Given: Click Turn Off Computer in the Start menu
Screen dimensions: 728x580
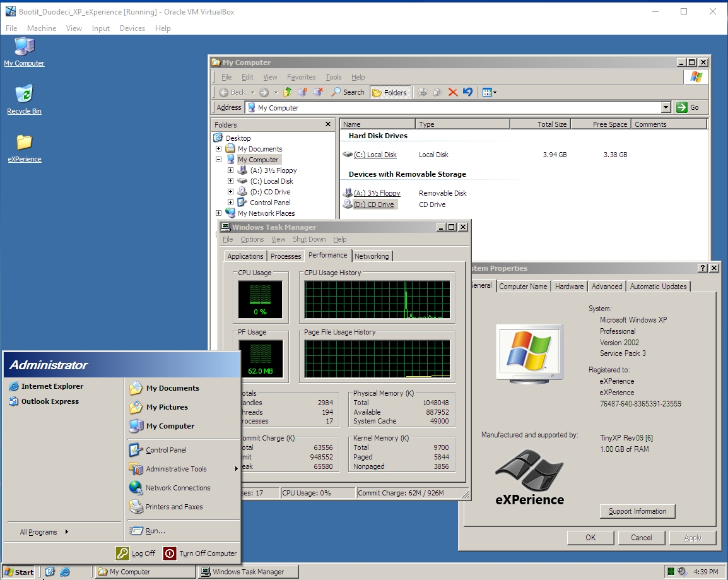Looking at the screenshot, I should pos(200,553).
